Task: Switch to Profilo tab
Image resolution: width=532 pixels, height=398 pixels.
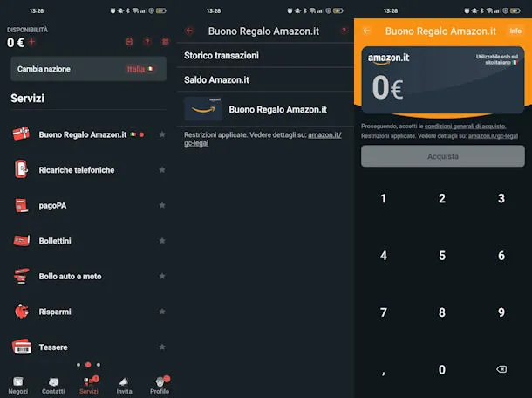Action: [x=160, y=386]
